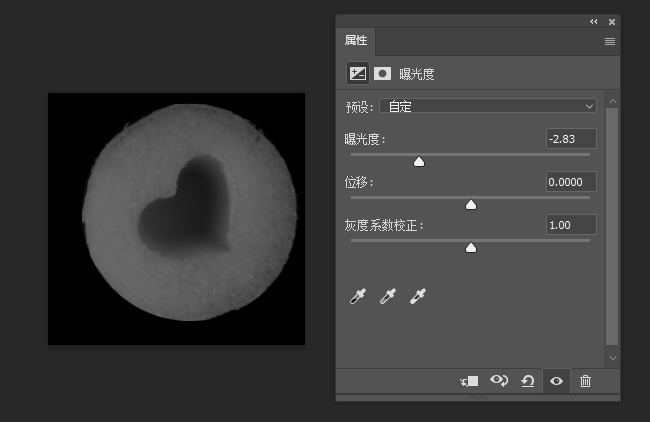
Task: Click the 预设 label
Action: click(359, 107)
